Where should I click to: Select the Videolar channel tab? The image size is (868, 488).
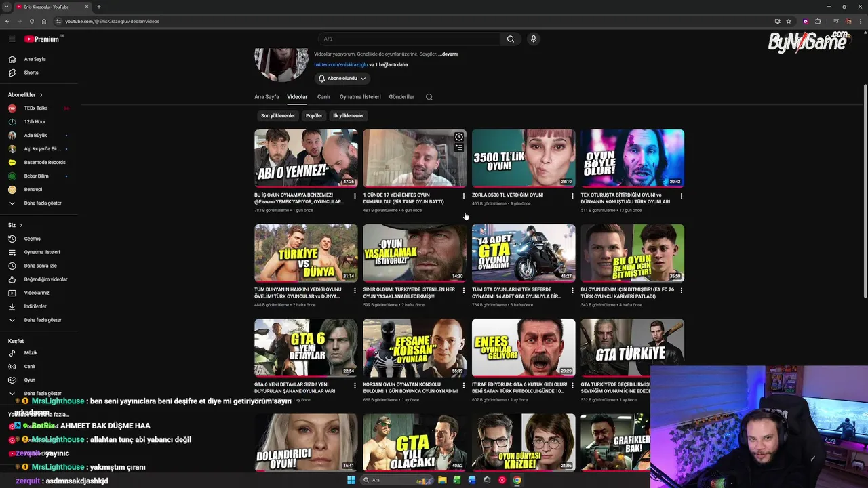coord(297,97)
